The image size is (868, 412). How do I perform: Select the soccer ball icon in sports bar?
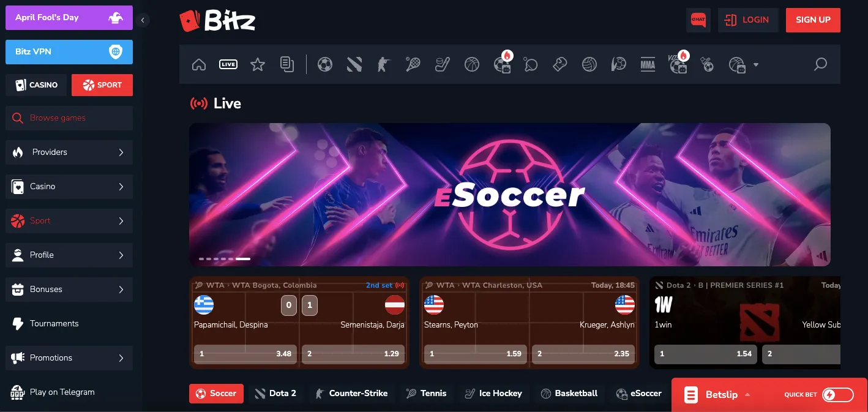point(325,64)
